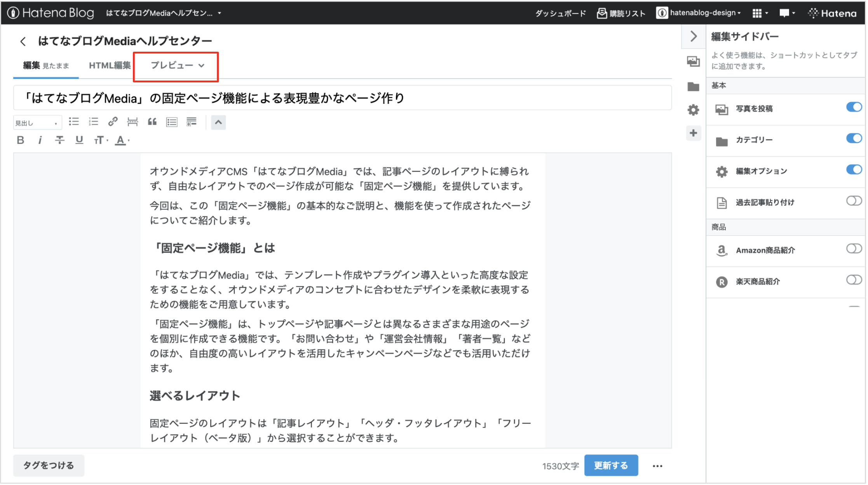Image resolution: width=868 pixels, height=485 pixels.
Task: Click the はてなブログMediaヘルプセンター page title
Action: tap(125, 41)
